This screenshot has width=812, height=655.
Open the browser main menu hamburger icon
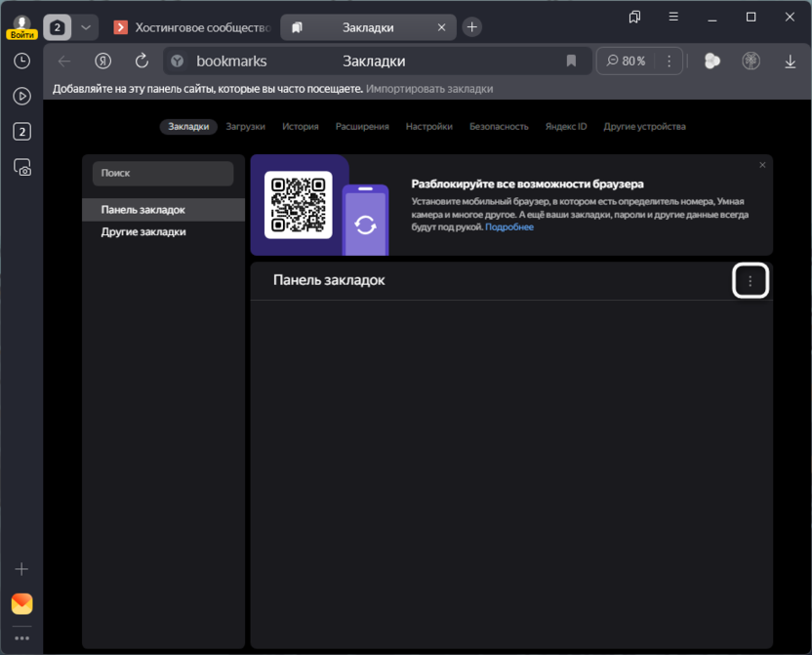[x=673, y=17]
